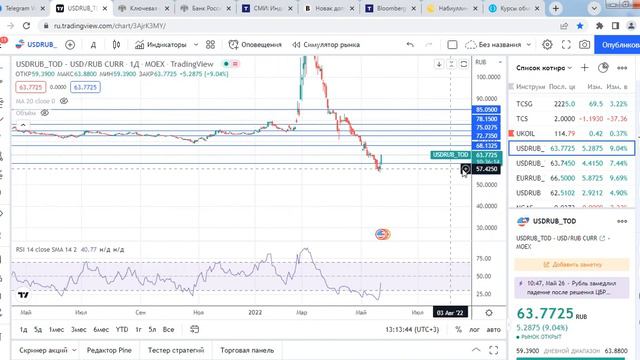Select the 1 month time range
Screen dimensions: 640x360
[56, 329]
